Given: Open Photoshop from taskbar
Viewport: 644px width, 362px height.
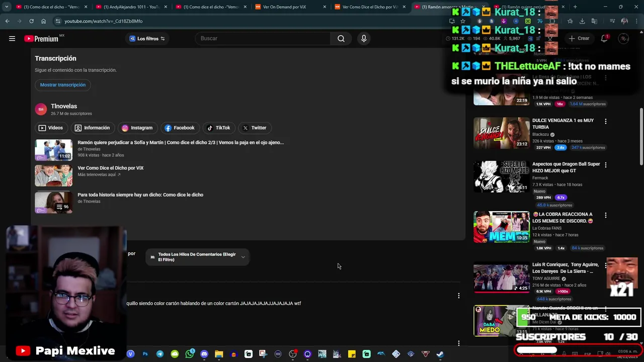Looking at the screenshot, I should click(x=145, y=354).
